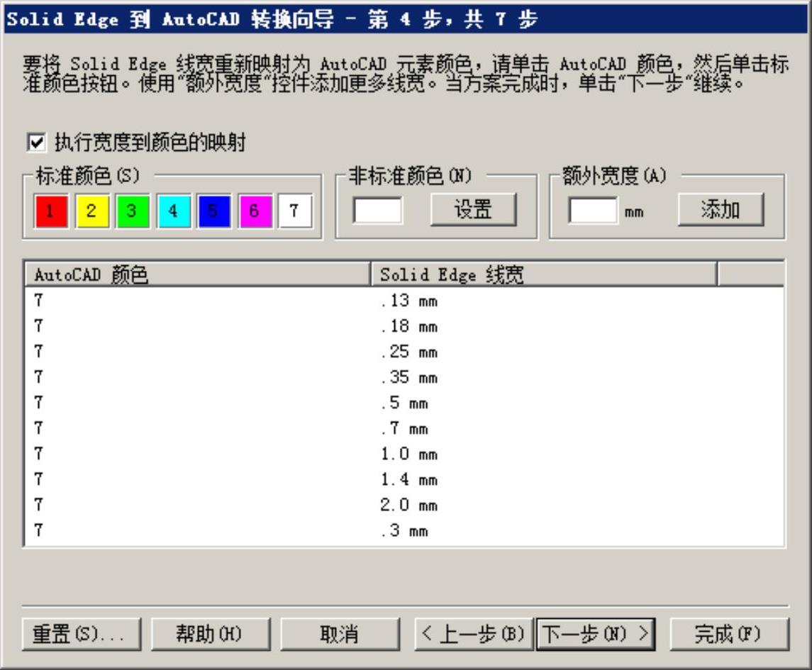Pick white standard color 7

click(x=295, y=211)
